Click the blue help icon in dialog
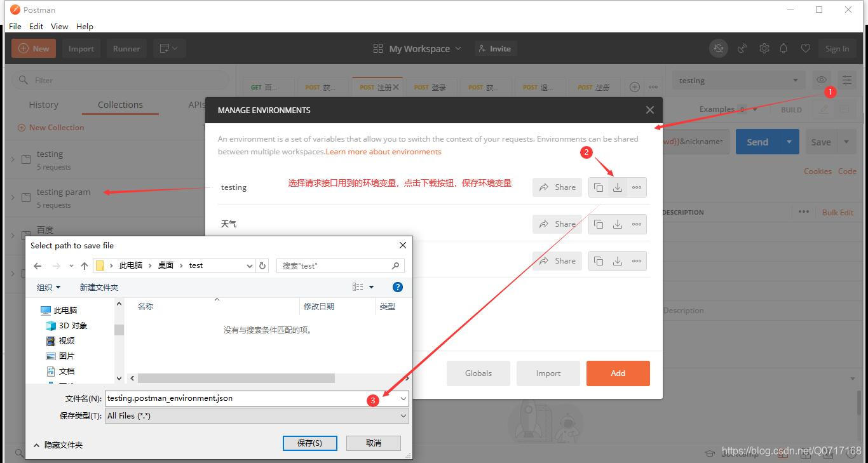The height and width of the screenshot is (463, 868). click(398, 287)
